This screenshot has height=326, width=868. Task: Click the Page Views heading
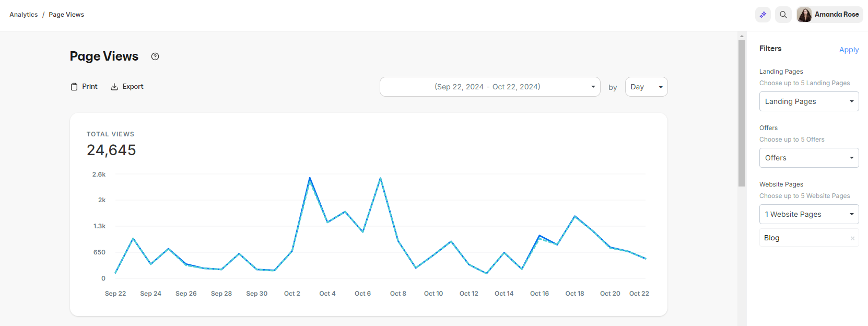pyautogui.click(x=104, y=56)
